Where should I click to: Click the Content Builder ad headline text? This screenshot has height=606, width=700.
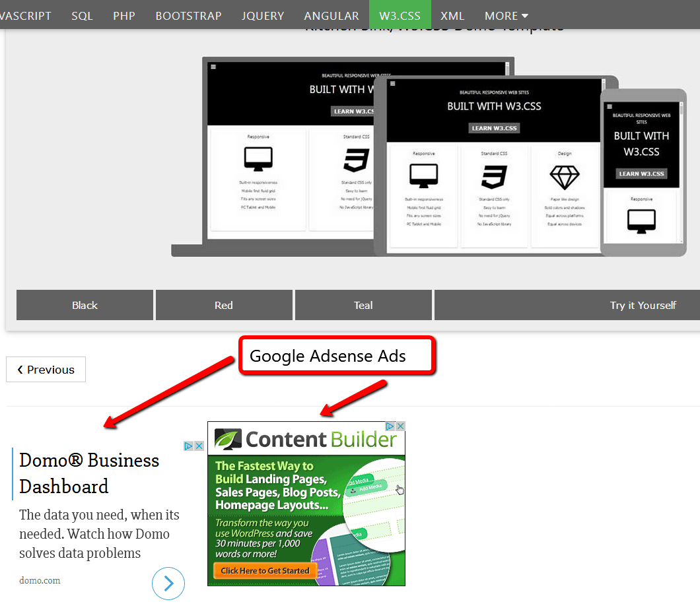pyautogui.click(x=277, y=485)
